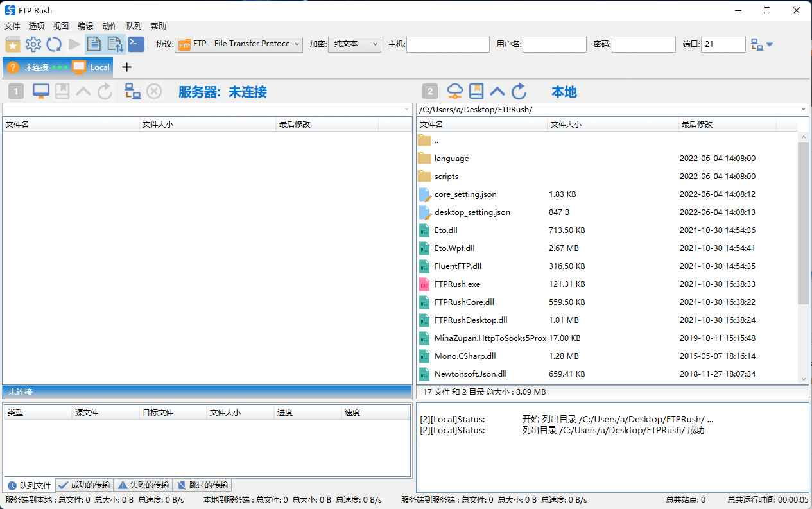Viewport: 812px width, 509px height.
Task: Open the encryption 纯文本 dropdown
Action: pos(354,44)
